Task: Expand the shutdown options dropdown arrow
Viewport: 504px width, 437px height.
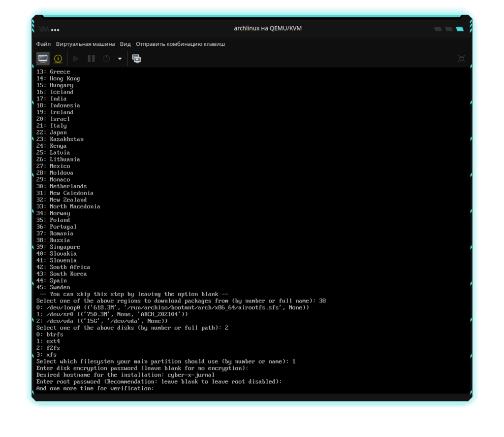Action: (x=120, y=59)
